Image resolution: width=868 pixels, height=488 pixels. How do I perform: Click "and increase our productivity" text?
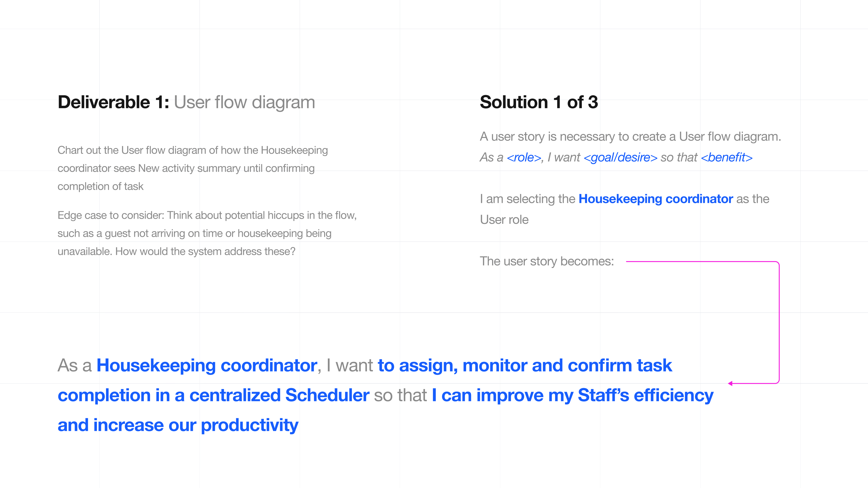(178, 425)
